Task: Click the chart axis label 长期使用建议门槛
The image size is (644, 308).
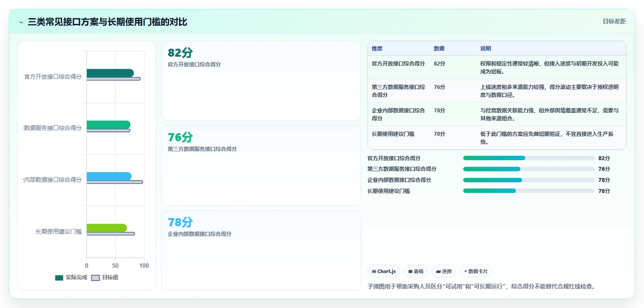Action: click(x=59, y=231)
